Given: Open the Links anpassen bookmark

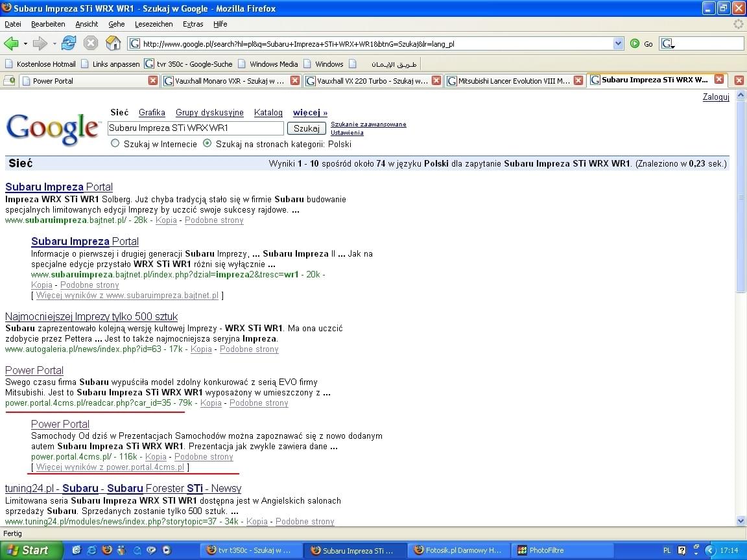Looking at the screenshot, I should point(110,64).
